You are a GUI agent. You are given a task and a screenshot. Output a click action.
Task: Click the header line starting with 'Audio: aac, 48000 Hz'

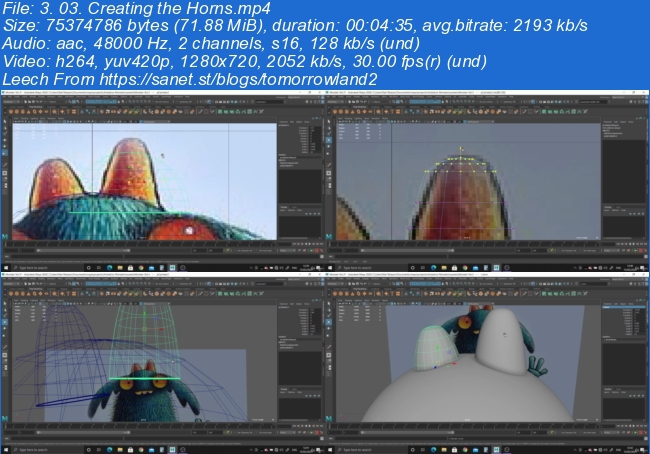click(x=211, y=43)
